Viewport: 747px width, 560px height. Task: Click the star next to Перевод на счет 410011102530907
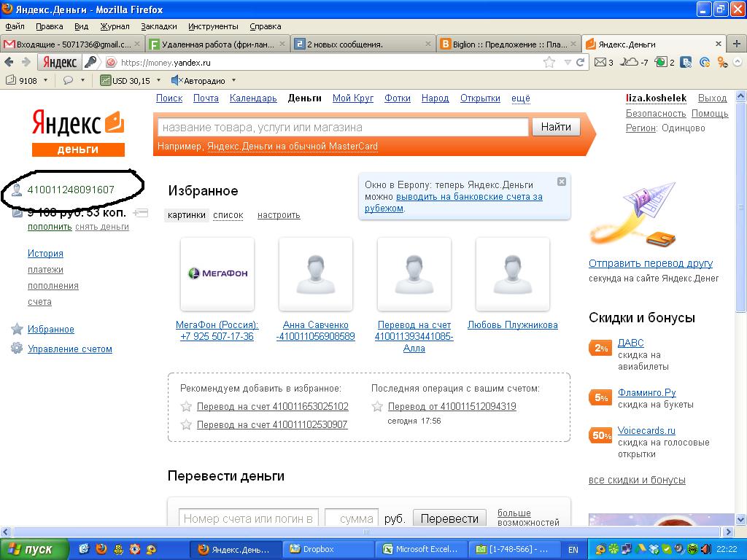(x=186, y=425)
